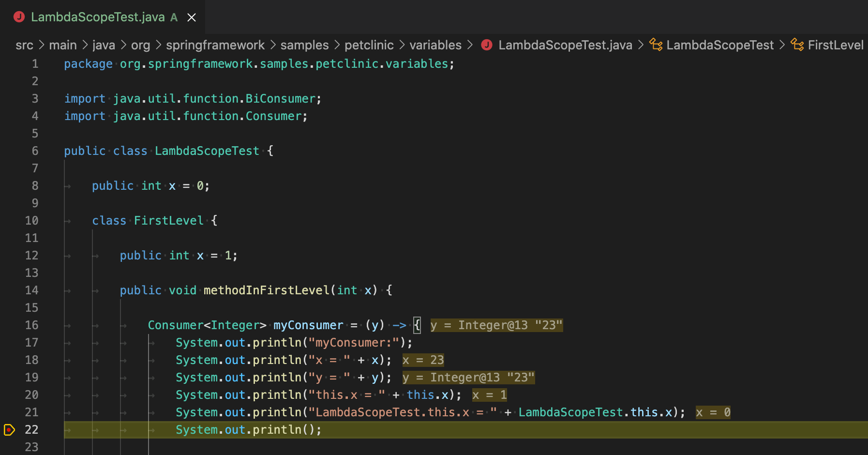Select the petclinic breadcrumb item
Image resolution: width=868 pixels, height=455 pixels.
tap(369, 45)
